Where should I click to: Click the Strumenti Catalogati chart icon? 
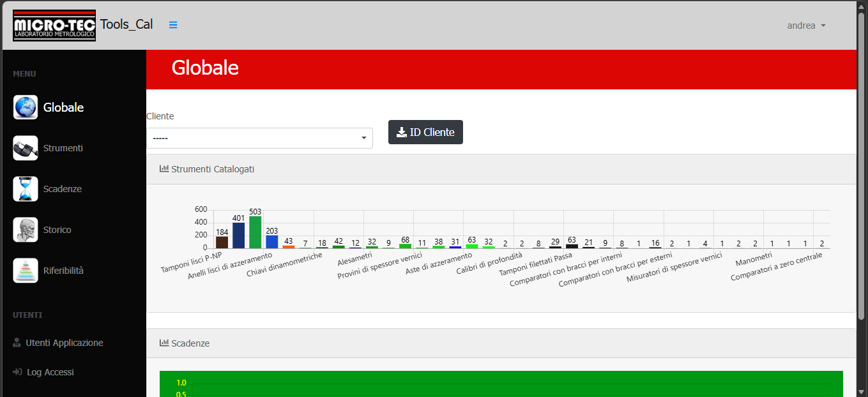[x=164, y=169]
